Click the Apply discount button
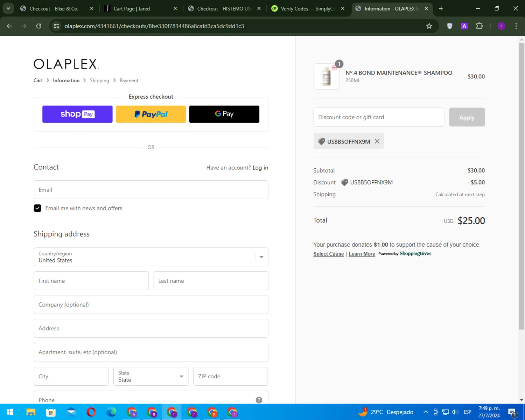525x420 pixels. click(467, 117)
